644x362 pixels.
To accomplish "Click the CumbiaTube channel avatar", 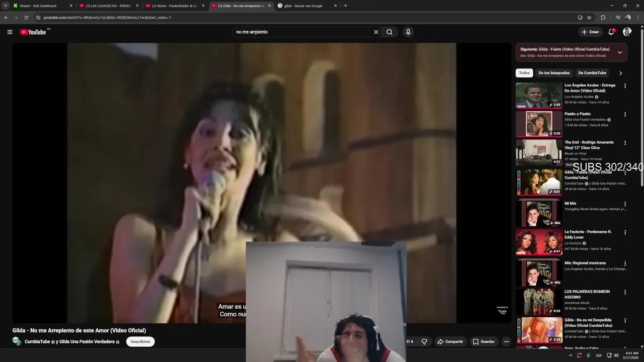I will [x=17, y=341].
